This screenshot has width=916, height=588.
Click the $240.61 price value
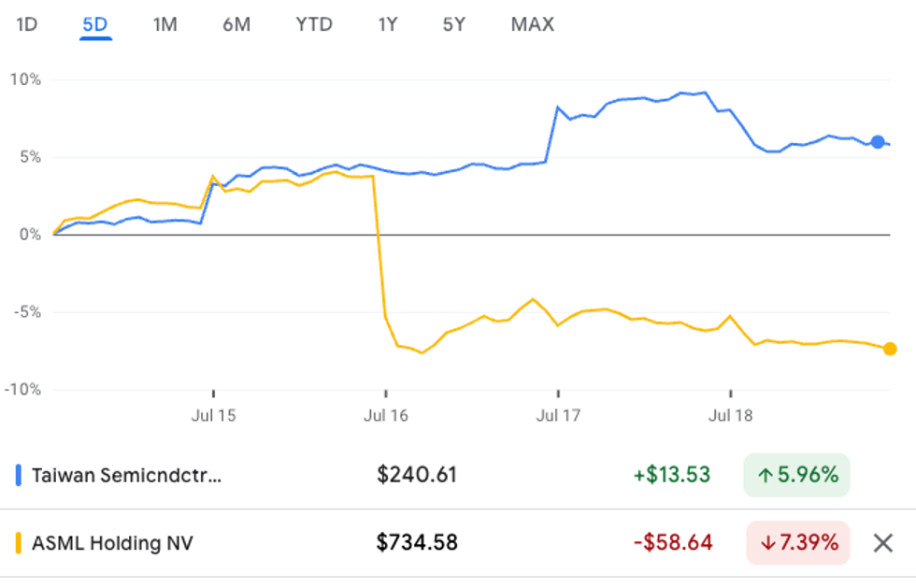coord(417,475)
